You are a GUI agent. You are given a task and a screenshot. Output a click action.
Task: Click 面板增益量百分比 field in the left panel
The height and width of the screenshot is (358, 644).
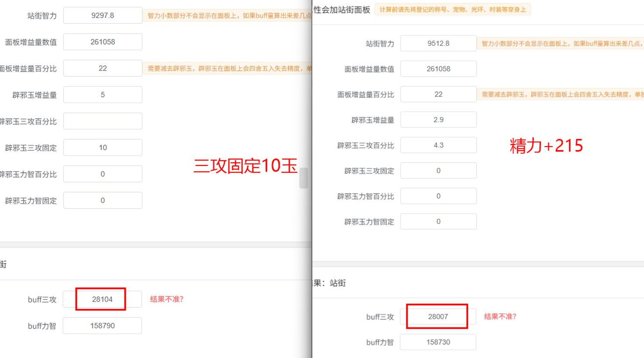[103, 69]
